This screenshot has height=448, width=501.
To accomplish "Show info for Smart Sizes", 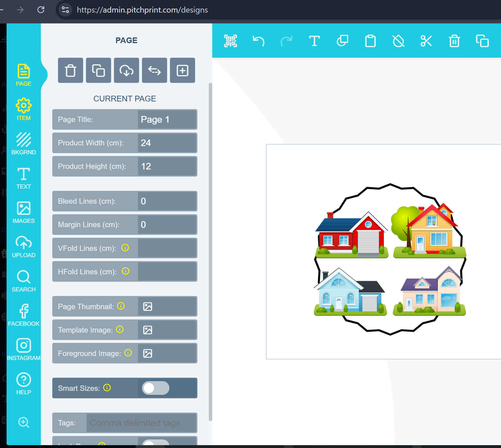I will (x=107, y=388).
